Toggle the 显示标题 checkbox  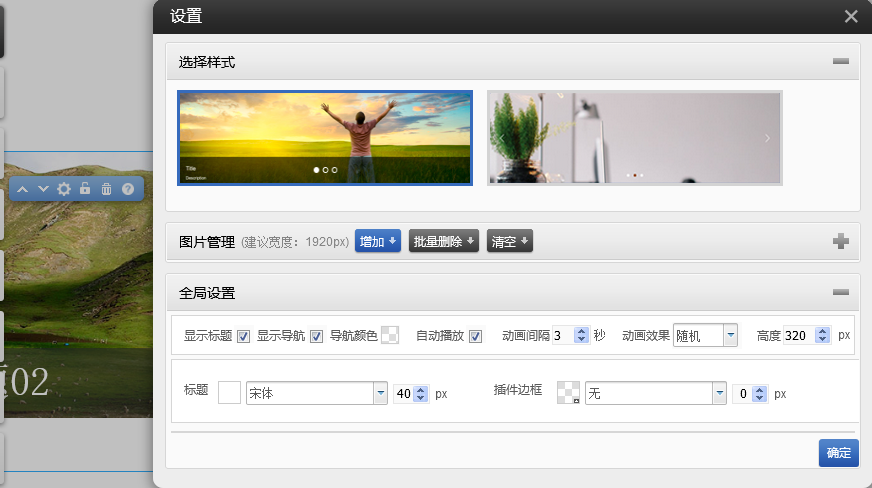243,336
